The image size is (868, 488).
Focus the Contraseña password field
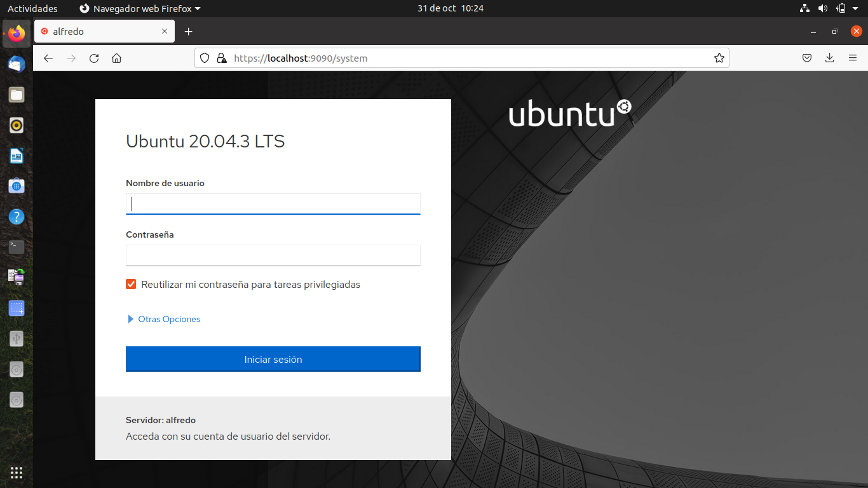[x=273, y=255]
